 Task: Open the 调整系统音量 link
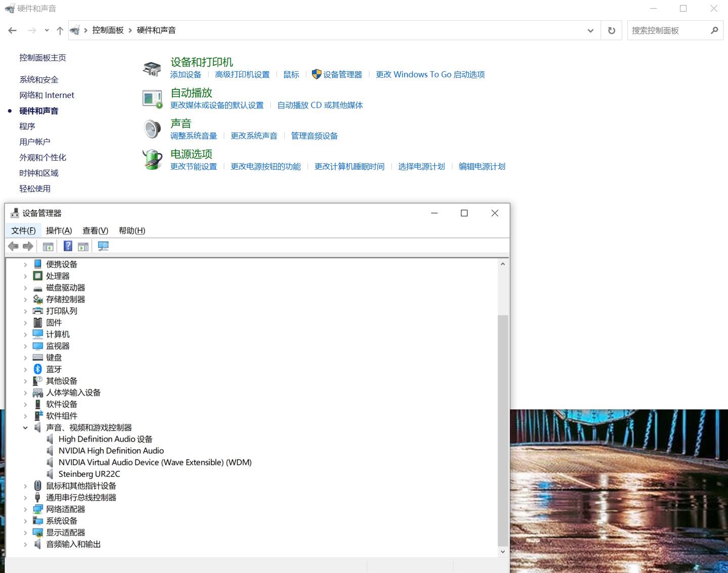[194, 135]
